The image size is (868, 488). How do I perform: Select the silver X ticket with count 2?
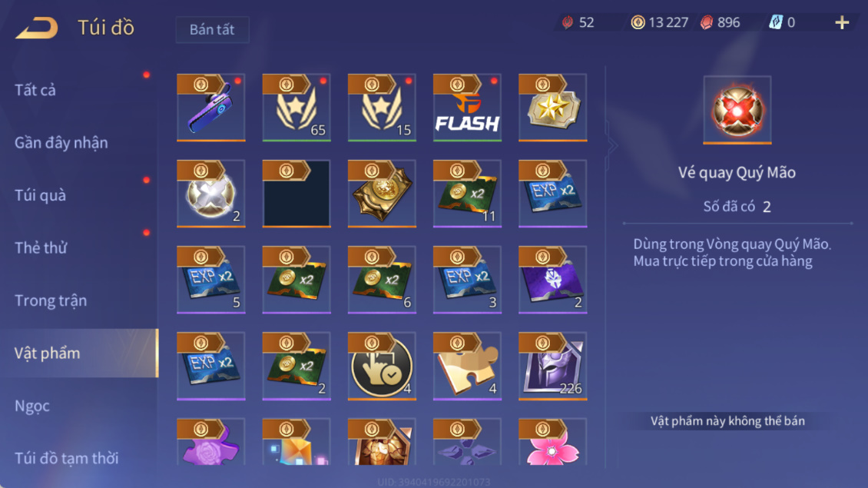pos(211,194)
